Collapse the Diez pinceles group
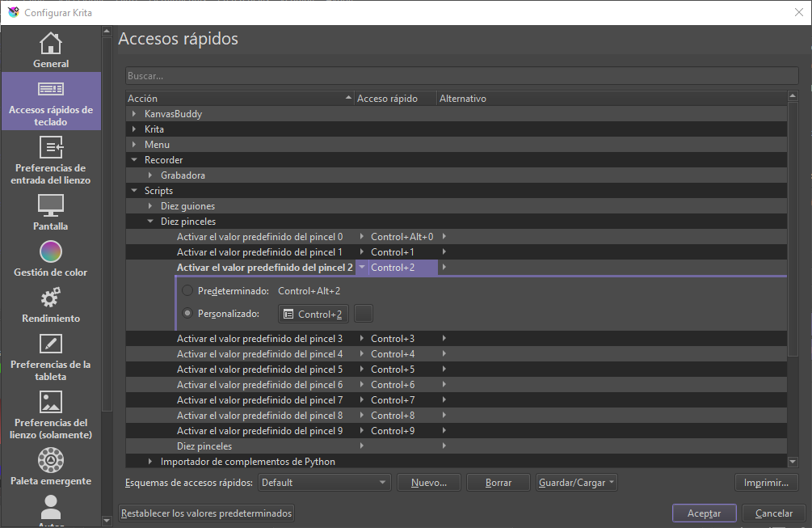The height and width of the screenshot is (528, 812). [x=150, y=222]
